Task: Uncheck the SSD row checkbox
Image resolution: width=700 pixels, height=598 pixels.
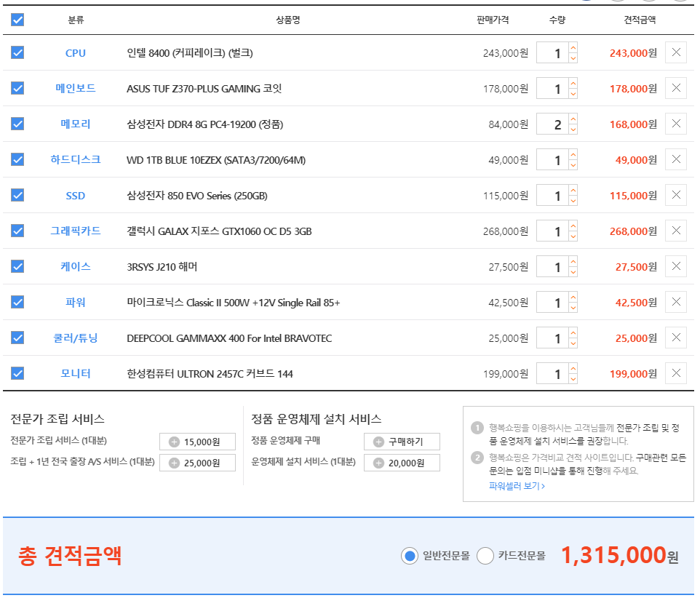Action: [17, 195]
